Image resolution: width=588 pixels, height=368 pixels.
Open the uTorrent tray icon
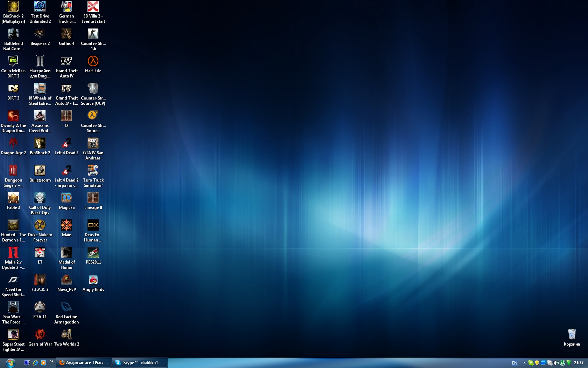tap(562, 363)
